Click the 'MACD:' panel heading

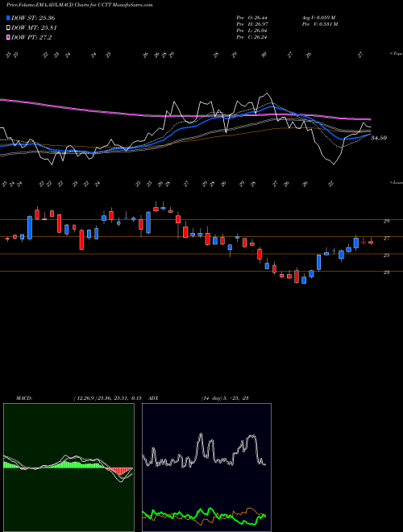pyautogui.click(x=24, y=398)
